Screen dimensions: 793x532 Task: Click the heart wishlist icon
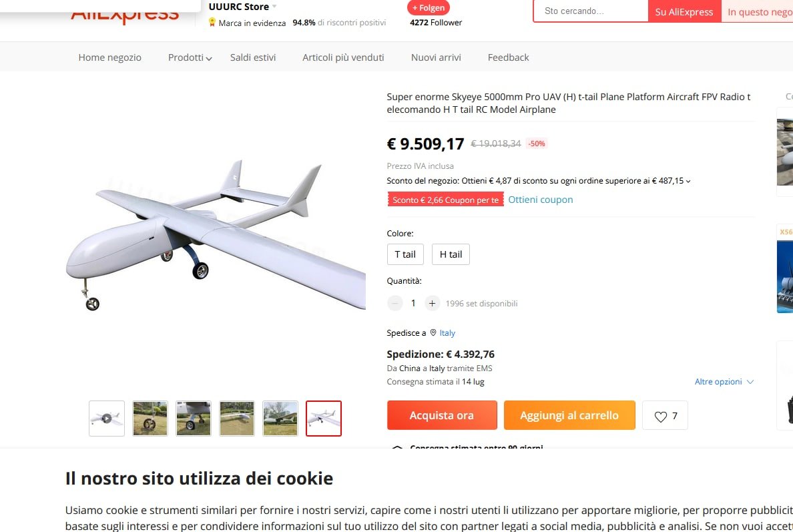tap(660, 417)
